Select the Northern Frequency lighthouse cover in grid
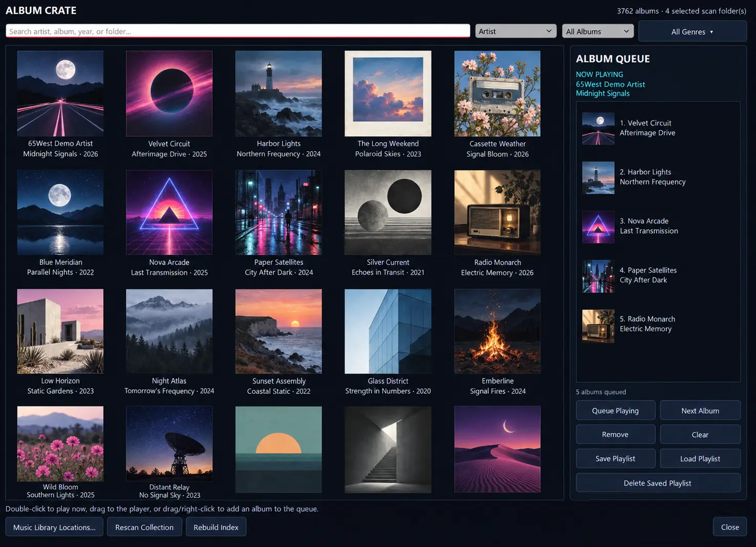Viewport: 756px width, 547px height. (278, 93)
